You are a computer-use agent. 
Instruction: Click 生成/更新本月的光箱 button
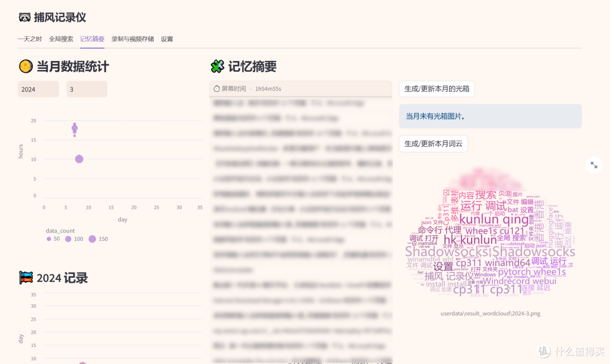(x=437, y=89)
